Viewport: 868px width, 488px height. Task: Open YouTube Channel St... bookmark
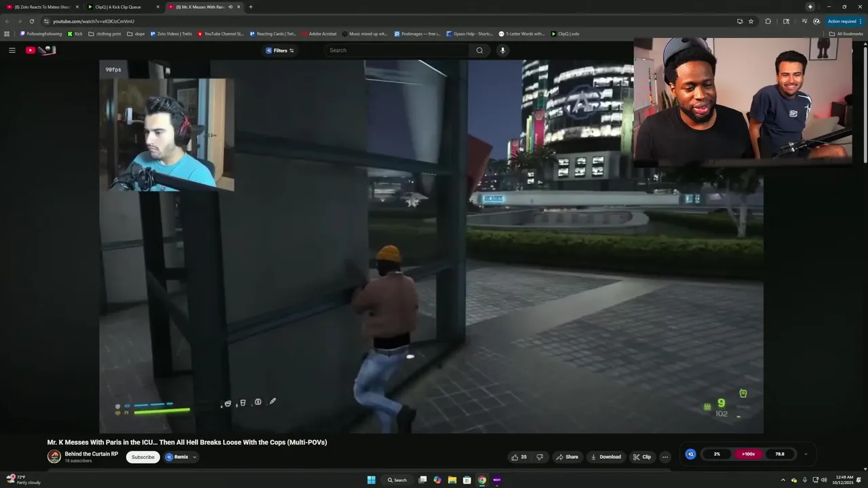point(220,33)
